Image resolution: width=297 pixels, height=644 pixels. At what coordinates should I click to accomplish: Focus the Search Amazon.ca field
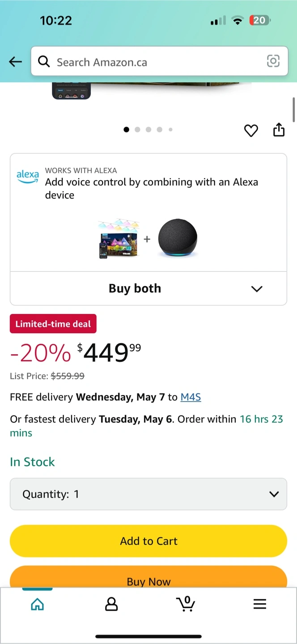pyautogui.click(x=157, y=62)
